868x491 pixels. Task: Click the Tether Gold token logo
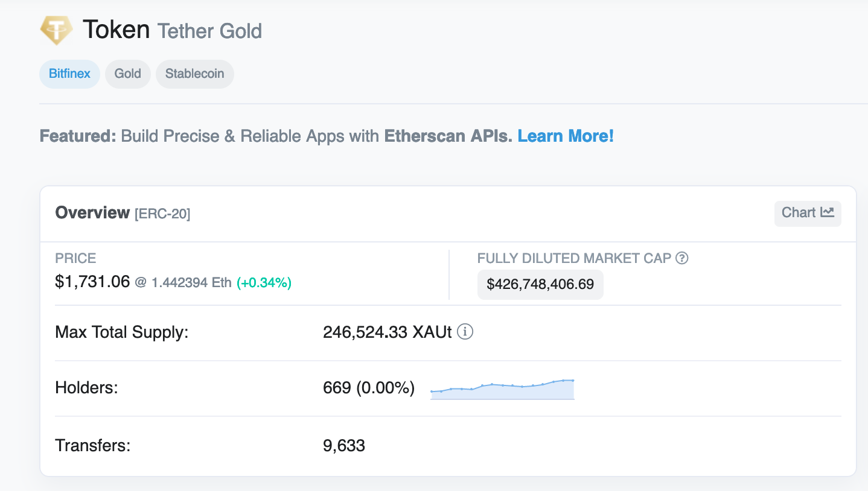click(56, 30)
